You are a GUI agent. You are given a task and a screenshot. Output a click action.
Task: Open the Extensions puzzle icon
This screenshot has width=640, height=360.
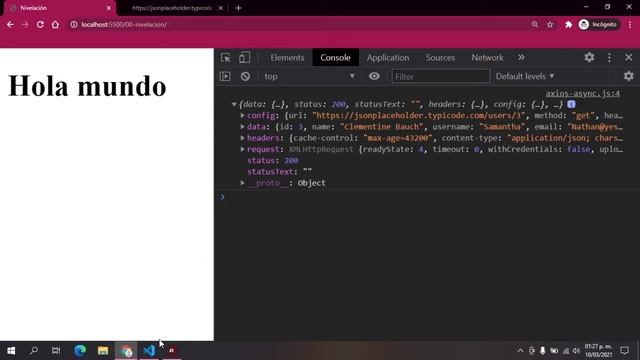point(568,24)
